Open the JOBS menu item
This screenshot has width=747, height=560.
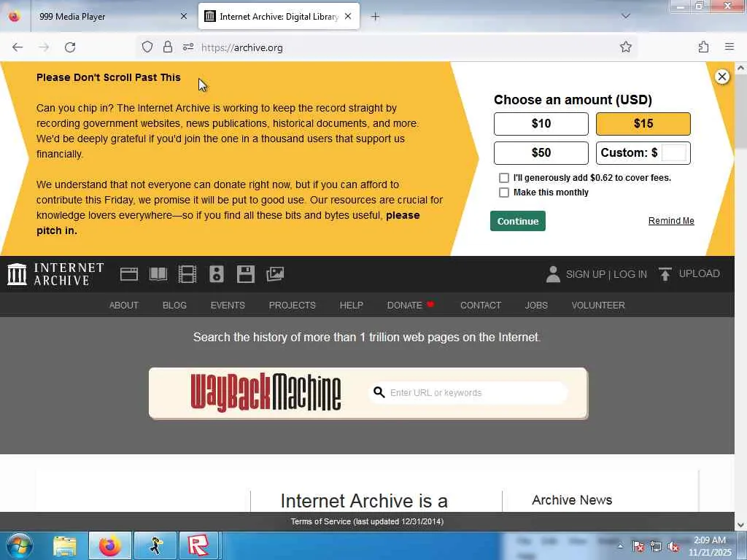(x=536, y=306)
